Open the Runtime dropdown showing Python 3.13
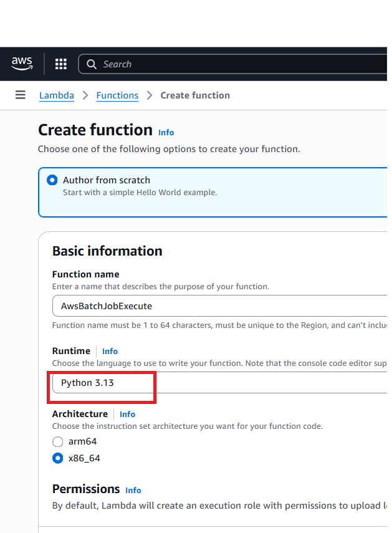392x533 pixels. [x=218, y=383]
